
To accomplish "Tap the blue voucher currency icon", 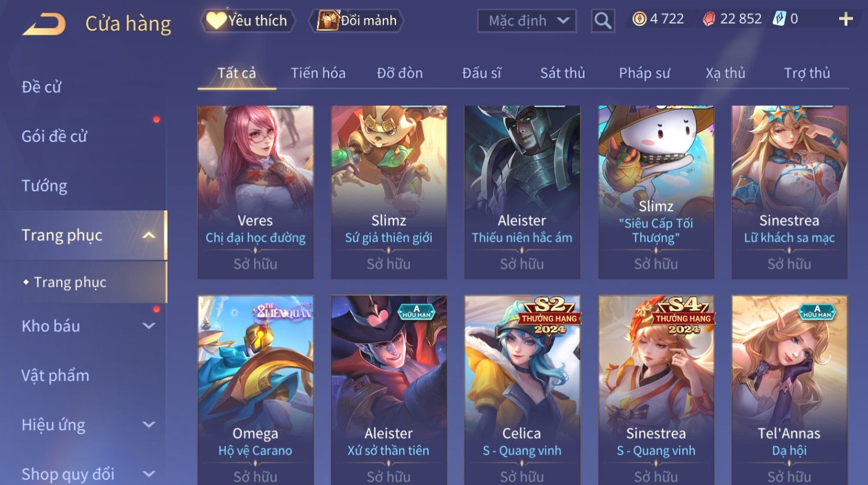I will [779, 18].
